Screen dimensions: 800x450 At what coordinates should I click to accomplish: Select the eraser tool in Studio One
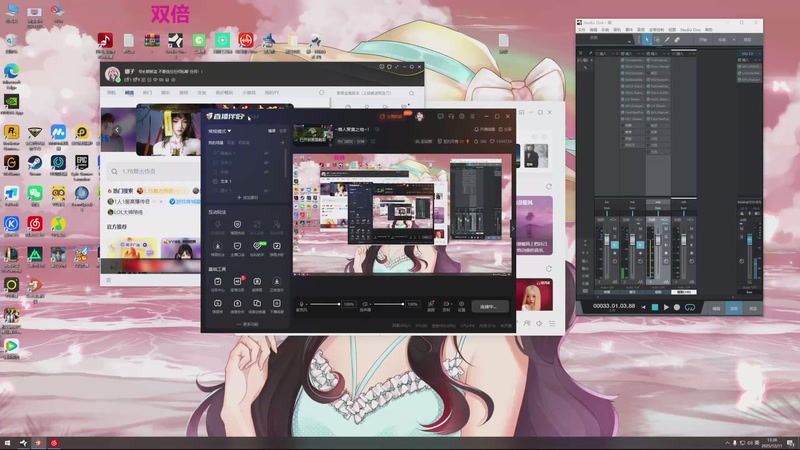coord(678,40)
